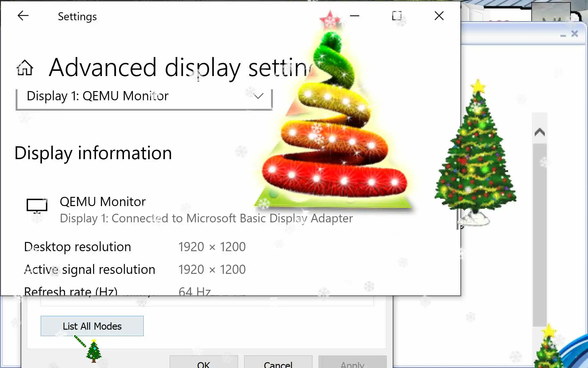The width and height of the screenshot is (588, 368).
Task: Click the back arrow in Settings
Action: coord(23,16)
